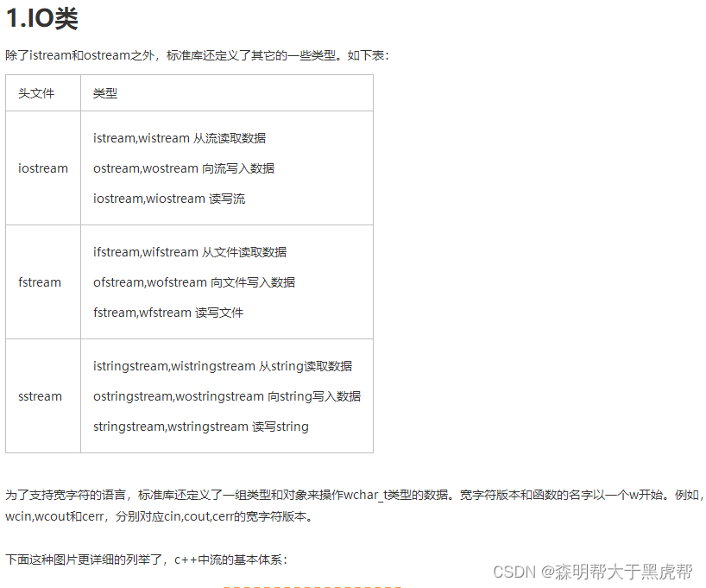Click the "头文件" table header cell

click(38, 92)
